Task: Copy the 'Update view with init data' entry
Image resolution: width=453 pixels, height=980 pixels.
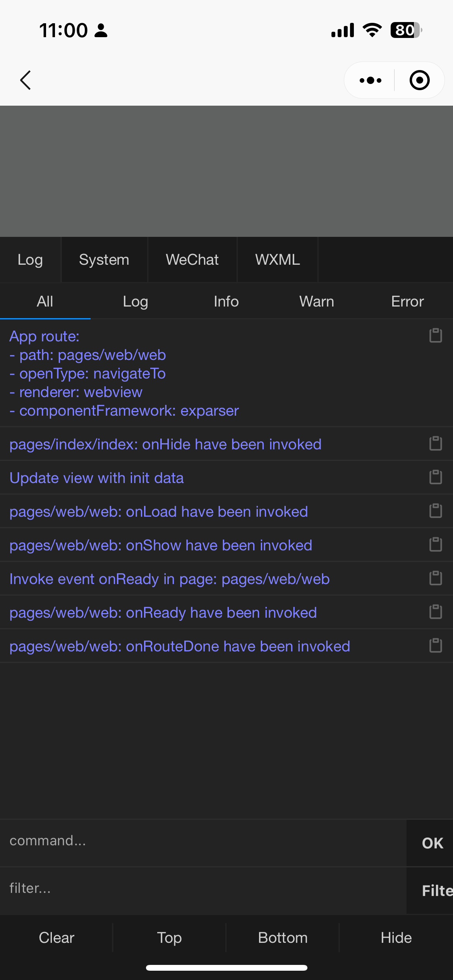Action: [x=436, y=477]
